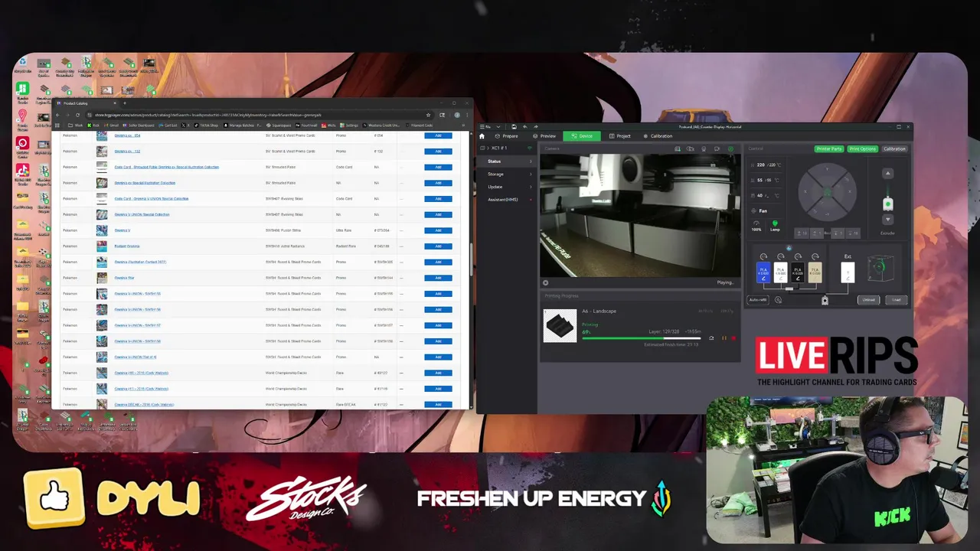Open the Project tab
Screen dimensions: 980x551
click(x=619, y=136)
